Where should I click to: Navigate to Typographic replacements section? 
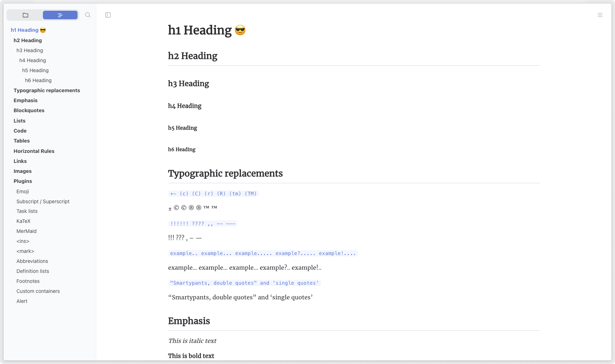(x=47, y=90)
